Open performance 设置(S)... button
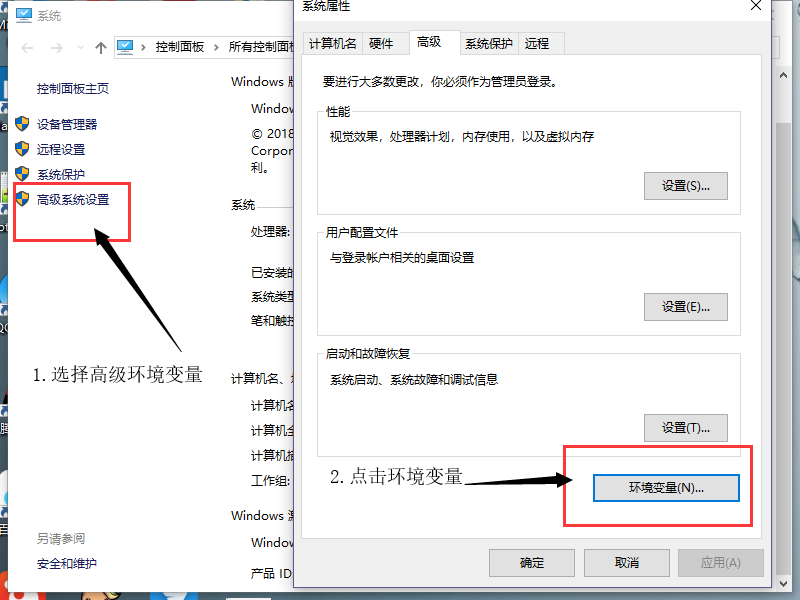Screen dimensions: 800x600 tap(685, 186)
